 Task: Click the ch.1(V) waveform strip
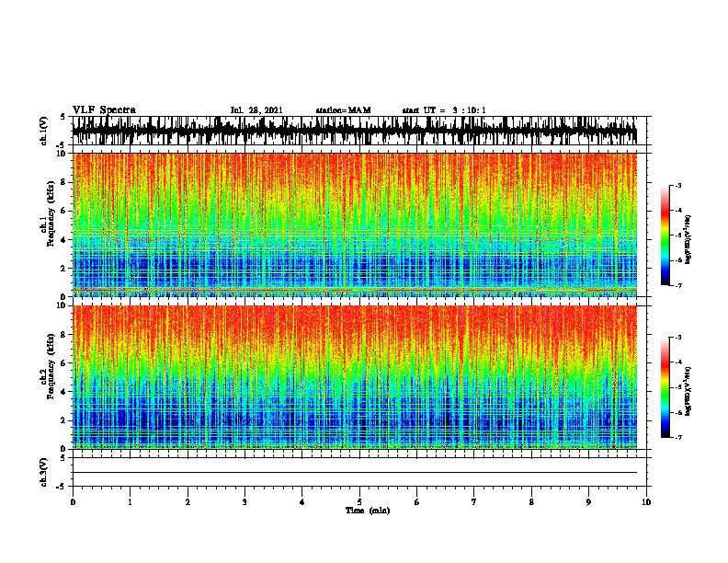355,131
